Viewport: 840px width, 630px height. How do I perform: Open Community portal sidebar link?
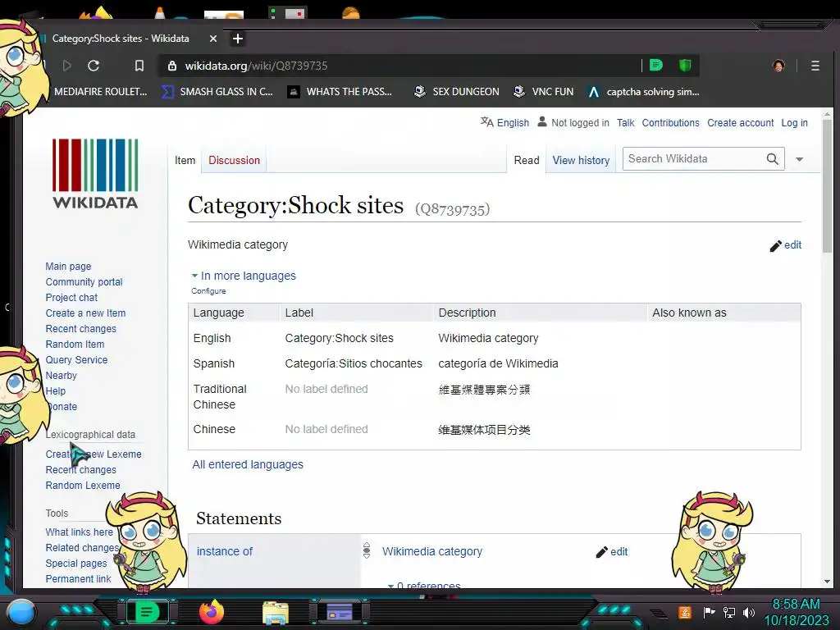(x=84, y=282)
